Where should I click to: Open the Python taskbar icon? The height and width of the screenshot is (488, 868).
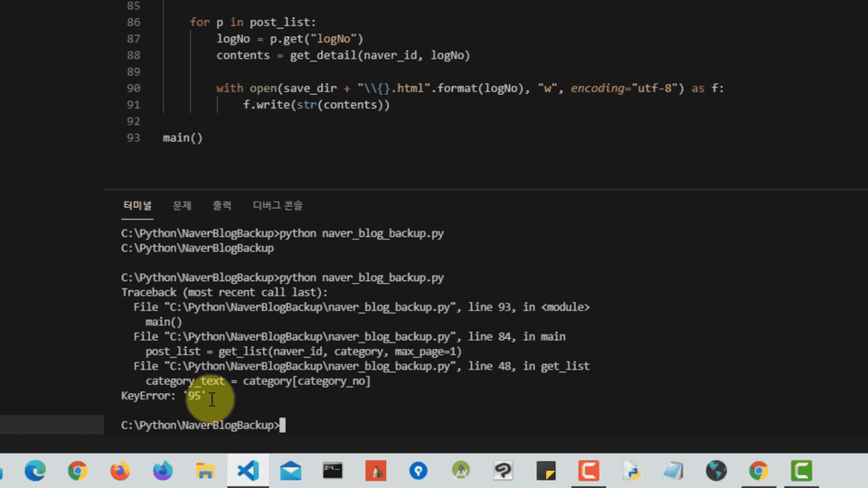click(631, 470)
